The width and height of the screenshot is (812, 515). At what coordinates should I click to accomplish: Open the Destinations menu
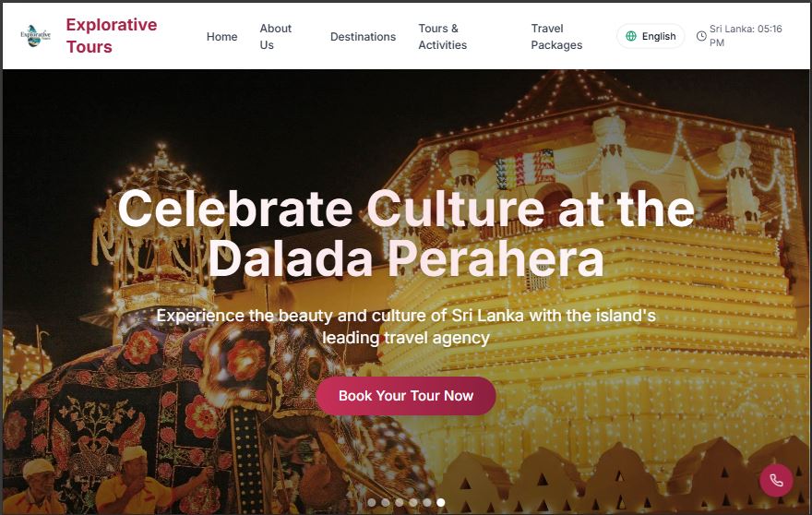coord(363,37)
